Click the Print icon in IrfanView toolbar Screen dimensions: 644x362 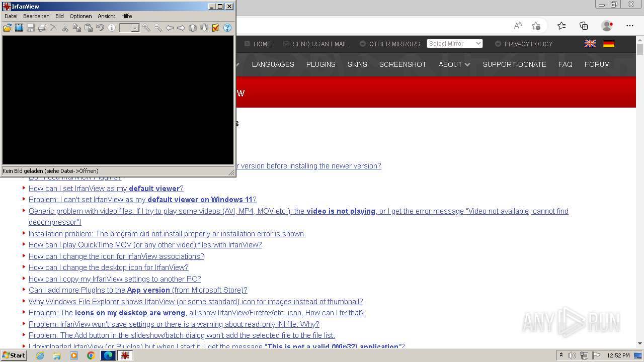click(42, 28)
